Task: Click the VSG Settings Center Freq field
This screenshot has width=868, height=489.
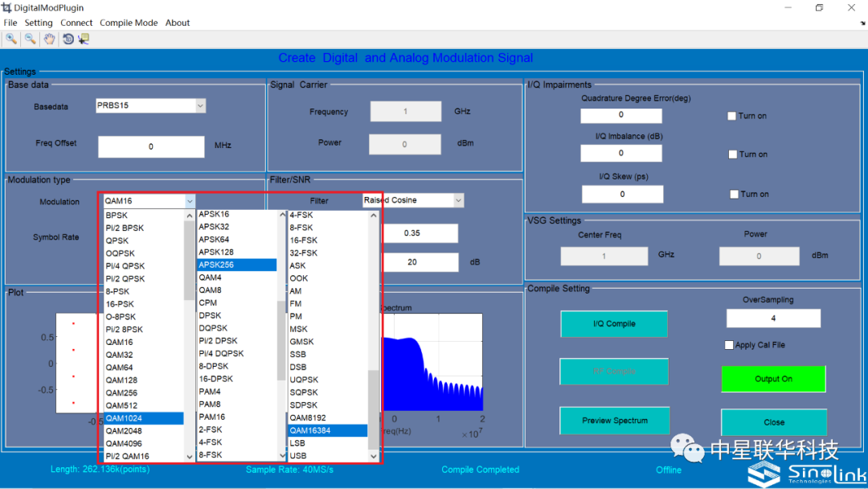Action: pyautogui.click(x=604, y=256)
